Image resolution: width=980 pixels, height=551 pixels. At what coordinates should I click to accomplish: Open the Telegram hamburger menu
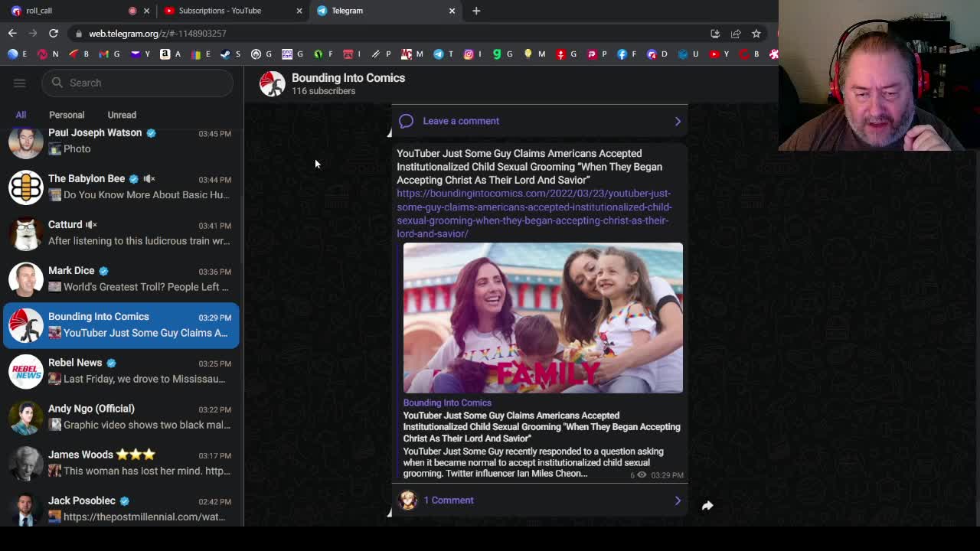coord(20,83)
